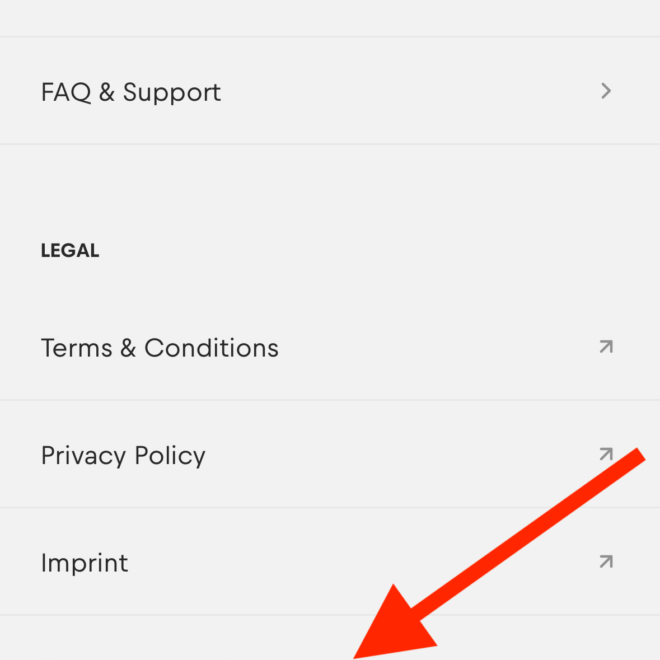
Task: Click the external link icon next to Imprint
Action: pos(605,562)
